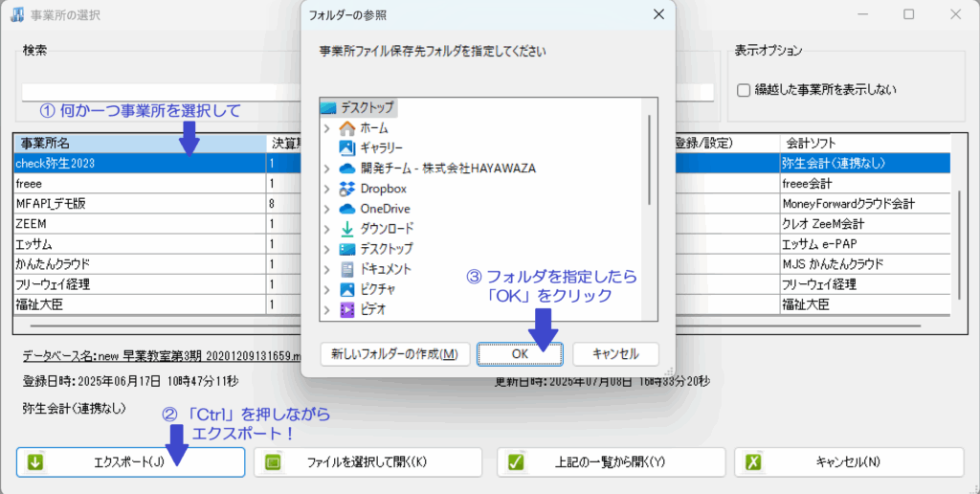Click the document icon for ドキュメント
The width and height of the screenshot is (980, 494).
pyautogui.click(x=346, y=270)
